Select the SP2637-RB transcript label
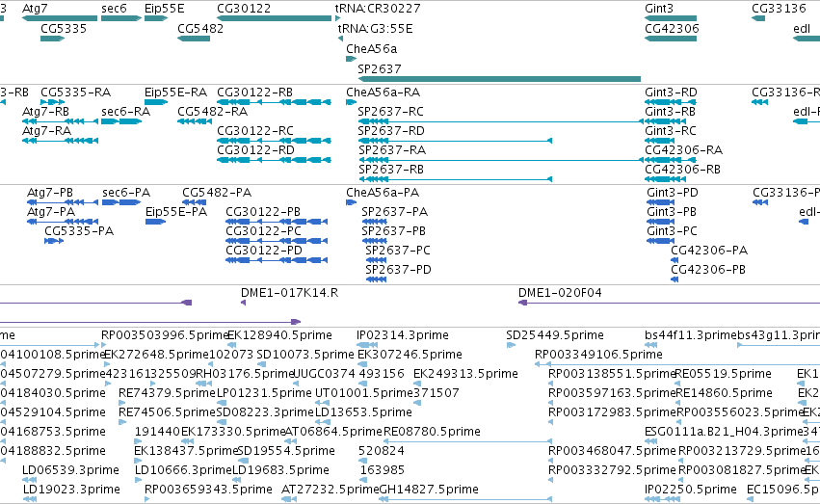 (391, 170)
